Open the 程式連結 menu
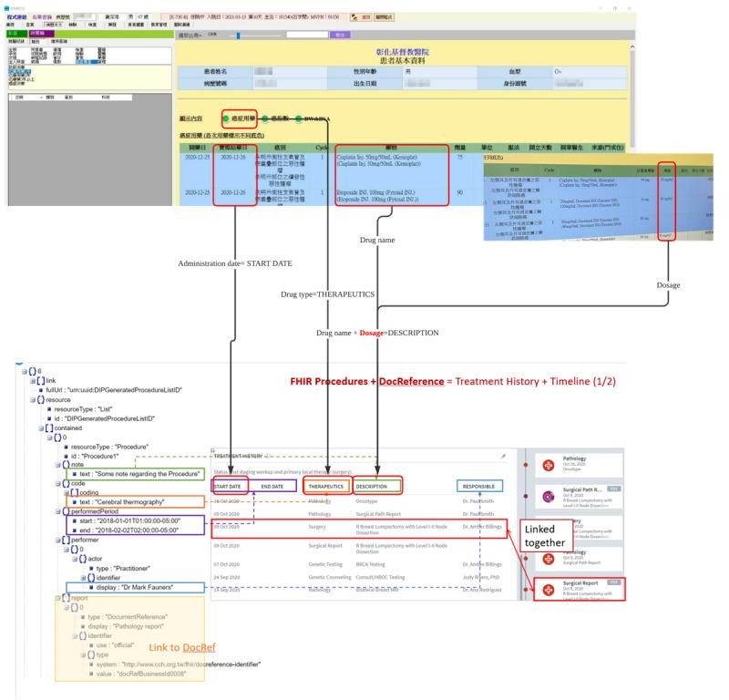Image resolution: width=729 pixels, height=700 pixels. click(15, 17)
